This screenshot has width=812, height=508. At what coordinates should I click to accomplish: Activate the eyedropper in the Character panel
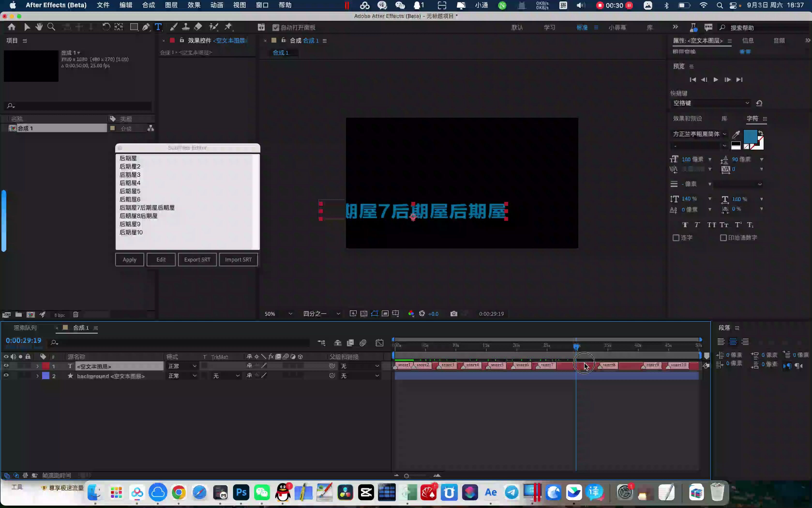click(736, 134)
